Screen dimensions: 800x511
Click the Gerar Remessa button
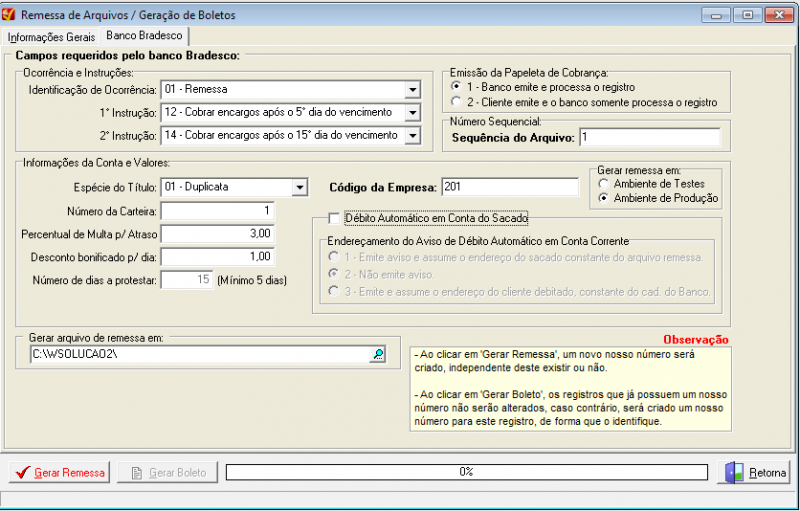pos(60,472)
